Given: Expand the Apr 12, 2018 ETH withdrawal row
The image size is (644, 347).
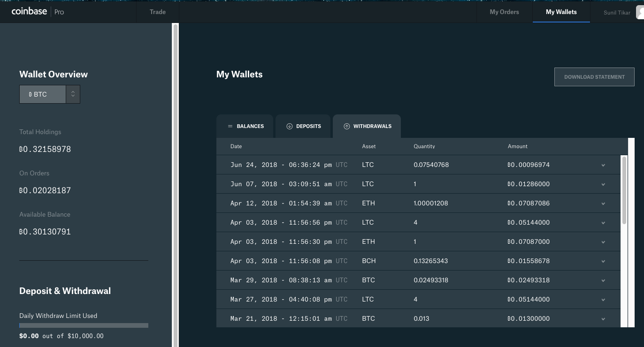Looking at the screenshot, I should pyautogui.click(x=603, y=204).
